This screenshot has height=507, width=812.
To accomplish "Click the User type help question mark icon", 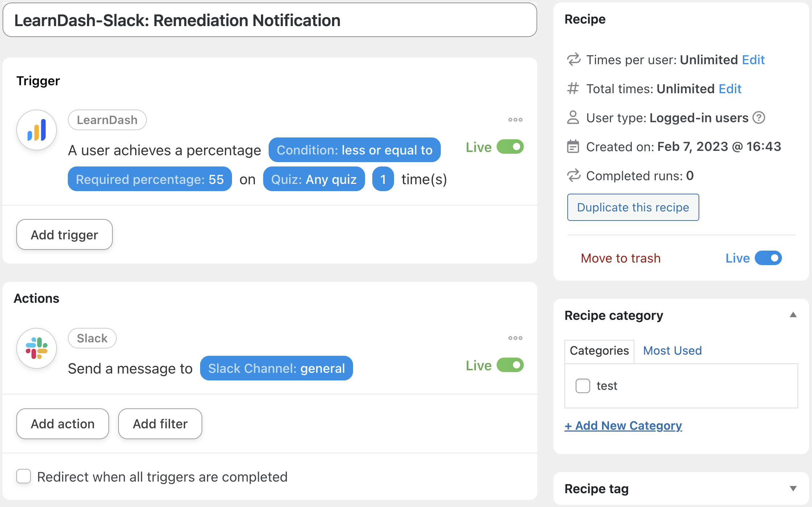I will [x=759, y=118].
